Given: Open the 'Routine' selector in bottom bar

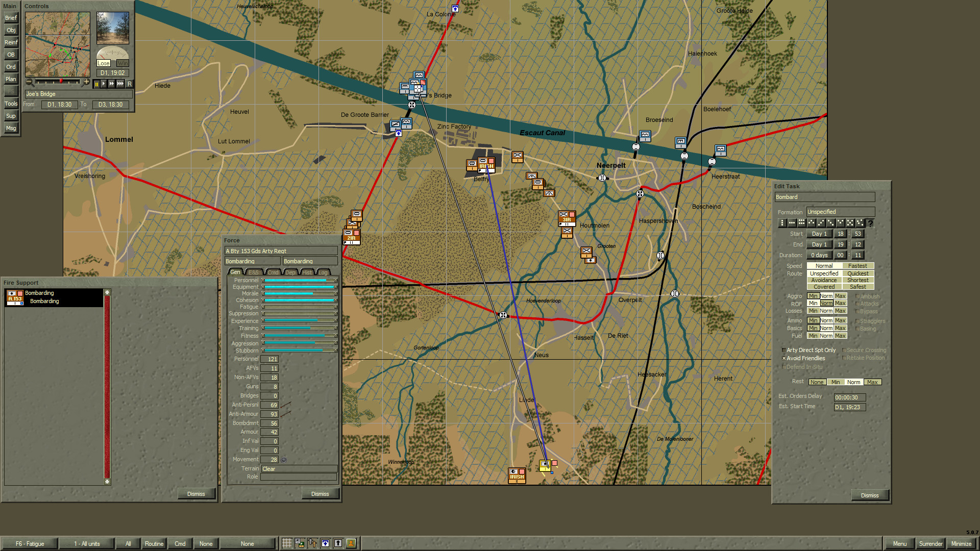Looking at the screenshot, I should click(x=154, y=543).
